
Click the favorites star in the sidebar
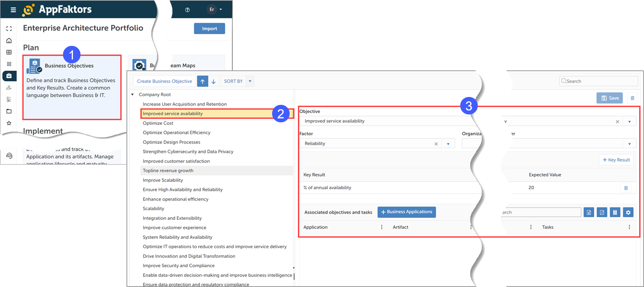(9, 123)
